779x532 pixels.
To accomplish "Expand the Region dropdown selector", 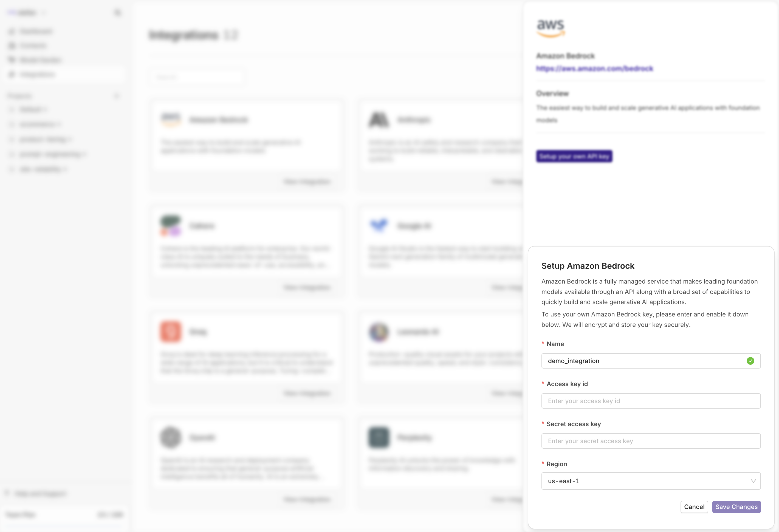I will point(651,480).
